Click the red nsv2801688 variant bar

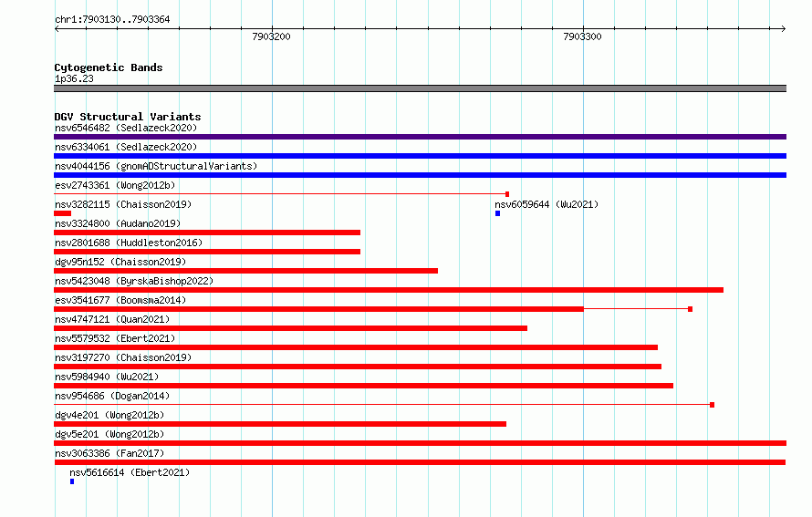(x=207, y=252)
